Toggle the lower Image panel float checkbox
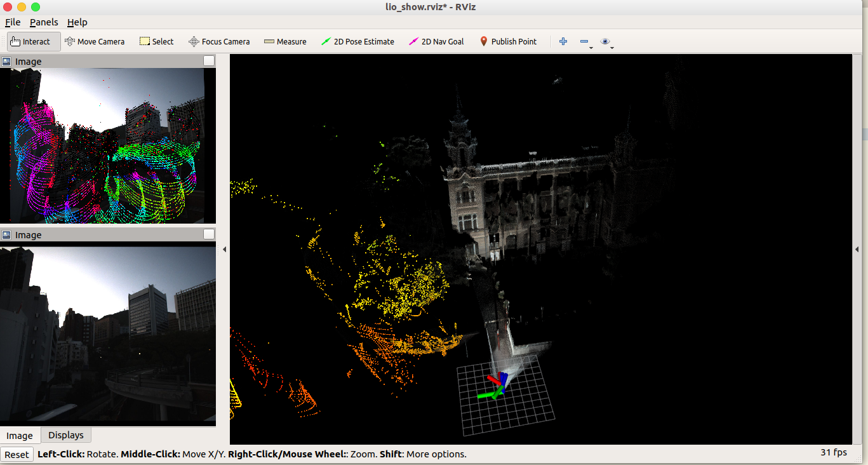868x465 pixels. pyautogui.click(x=209, y=234)
